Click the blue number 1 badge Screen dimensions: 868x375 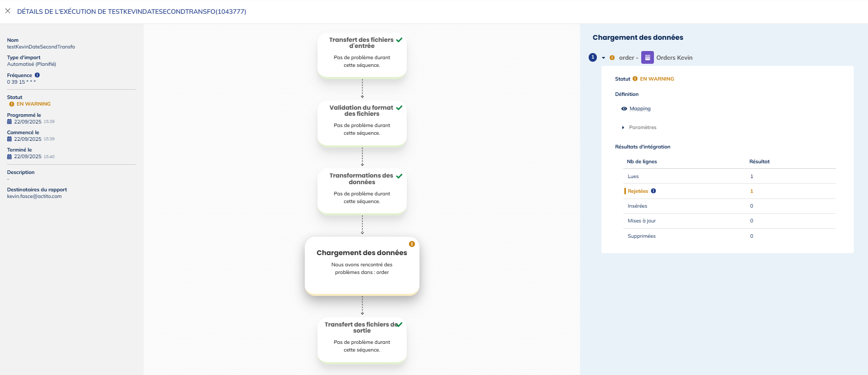click(x=593, y=58)
